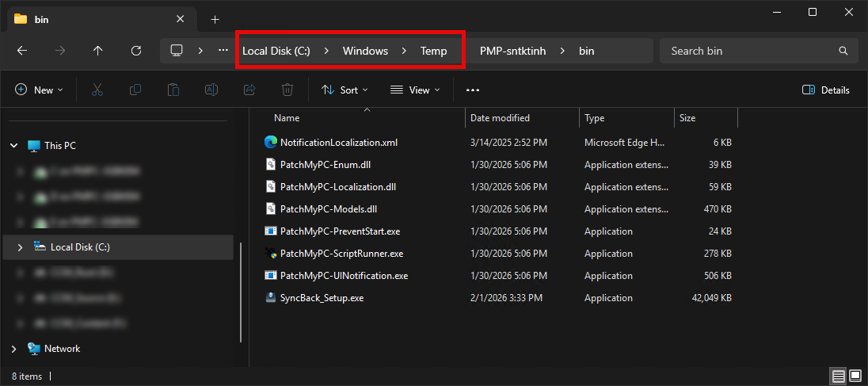This screenshot has width=868, height=386.
Task: Switch to large thumbnails view icon
Action: pyautogui.click(x=855, y=376)
